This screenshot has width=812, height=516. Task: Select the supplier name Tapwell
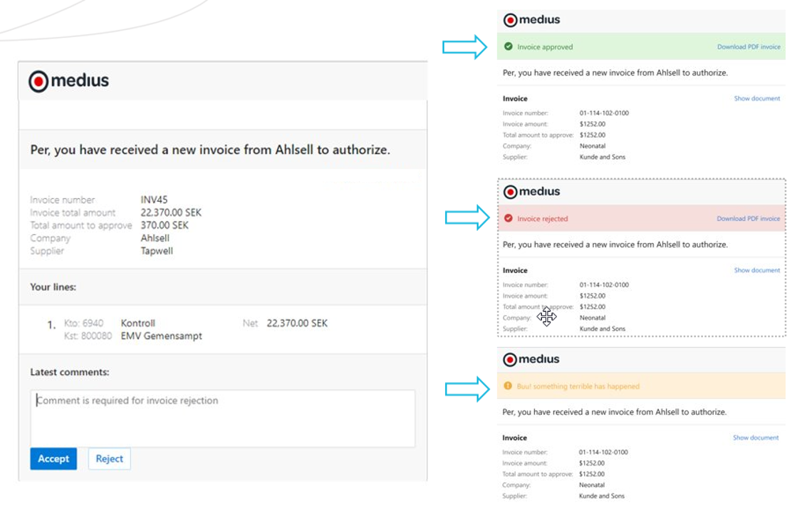coord(157,251)
